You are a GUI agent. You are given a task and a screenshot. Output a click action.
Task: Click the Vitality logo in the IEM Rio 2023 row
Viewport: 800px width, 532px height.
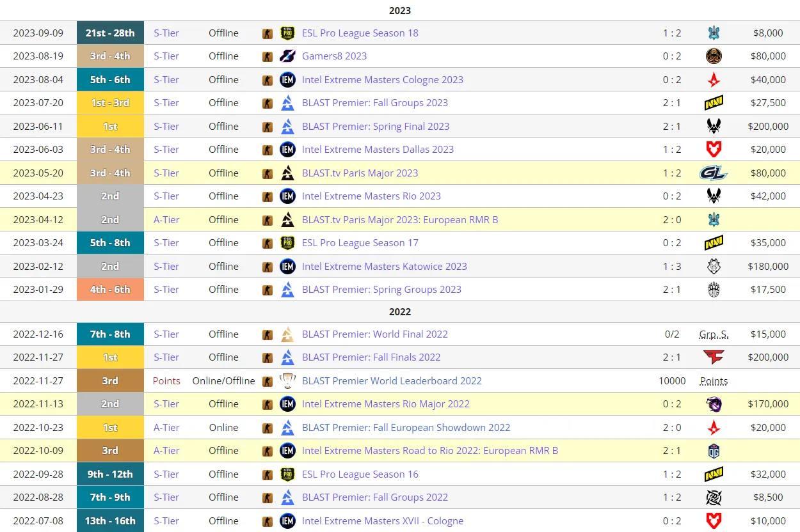(x=714, y=196)
